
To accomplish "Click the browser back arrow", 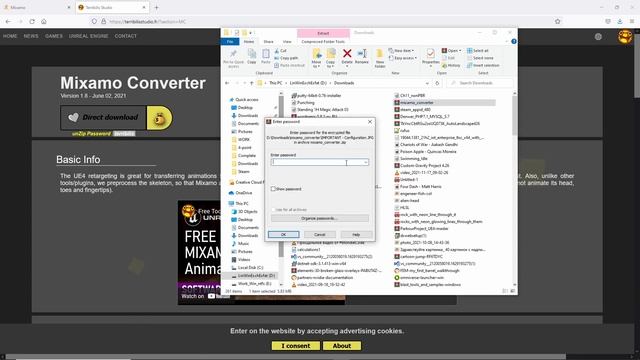I will coord(9,21).
